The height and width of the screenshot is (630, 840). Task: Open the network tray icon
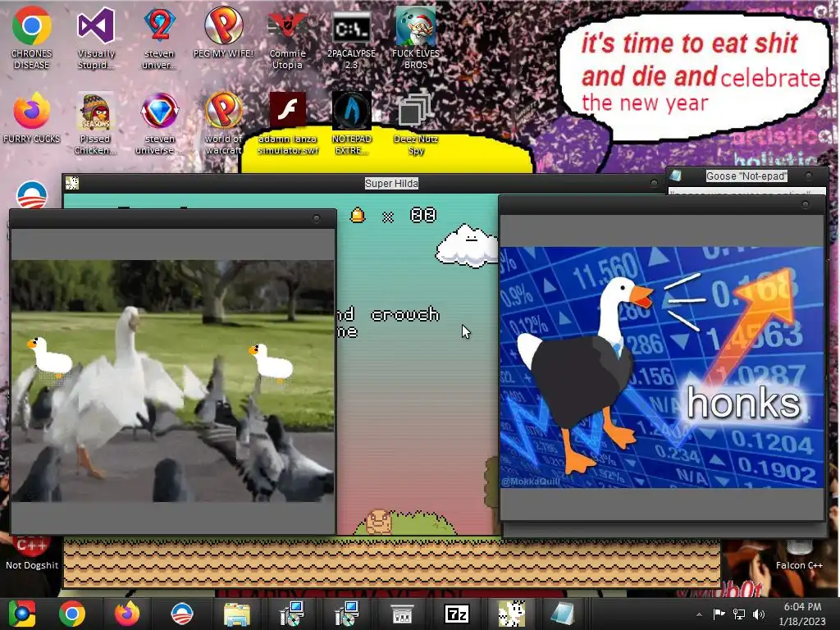coord(739,614)
